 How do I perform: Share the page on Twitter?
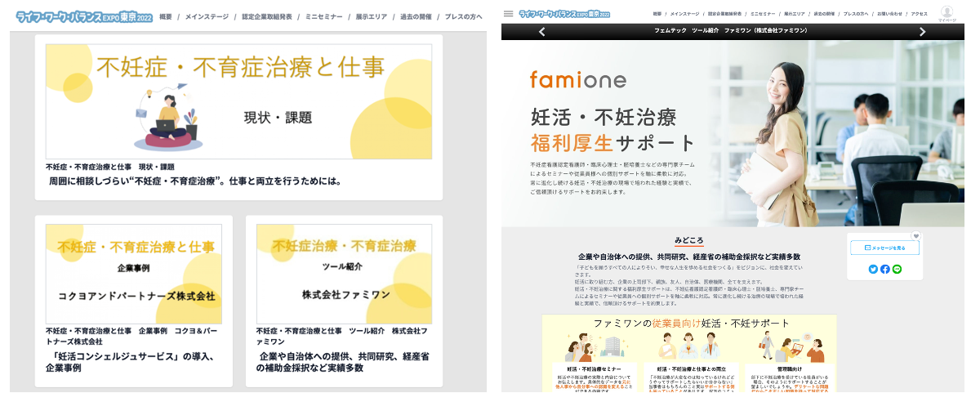tap(873, 269)
